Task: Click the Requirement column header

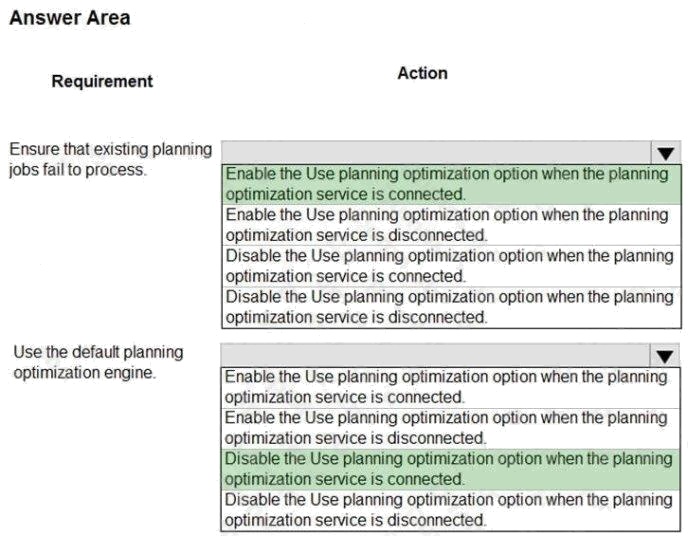Action: tap(102, 81)
